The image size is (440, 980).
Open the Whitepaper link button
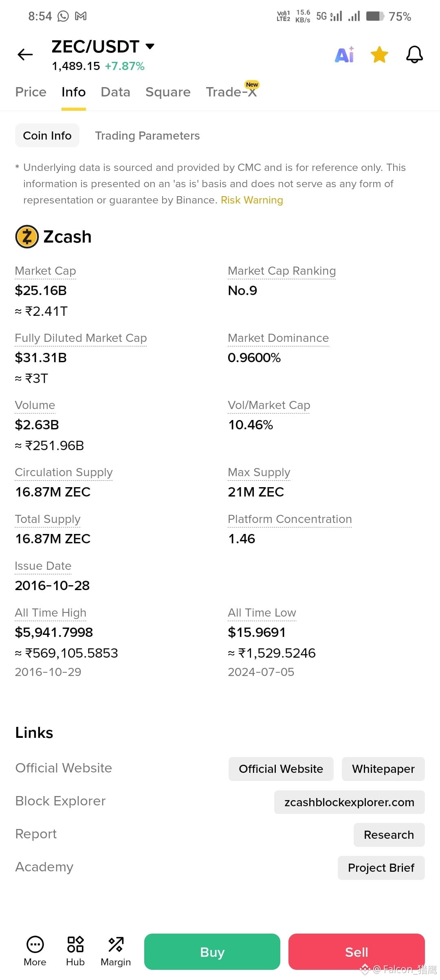coord(383,769)
